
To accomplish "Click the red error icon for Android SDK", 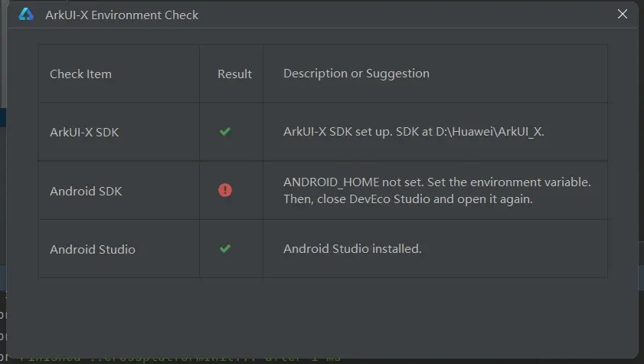I will click(224, 190).
